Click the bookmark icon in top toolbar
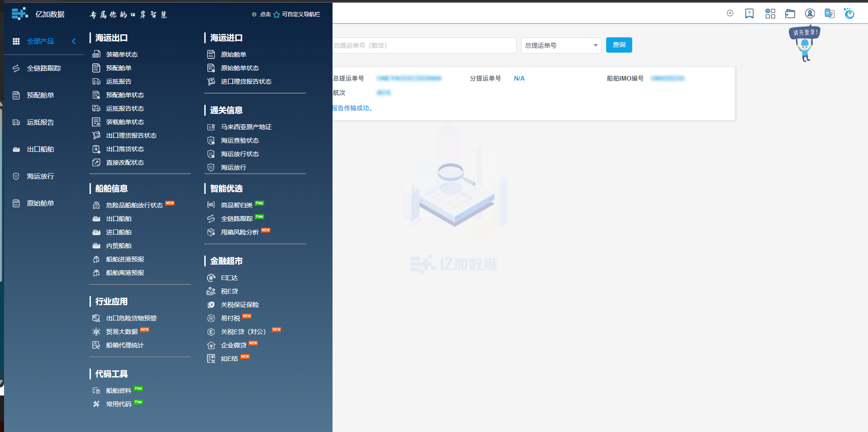868x432 pixels. pos(750,13)
